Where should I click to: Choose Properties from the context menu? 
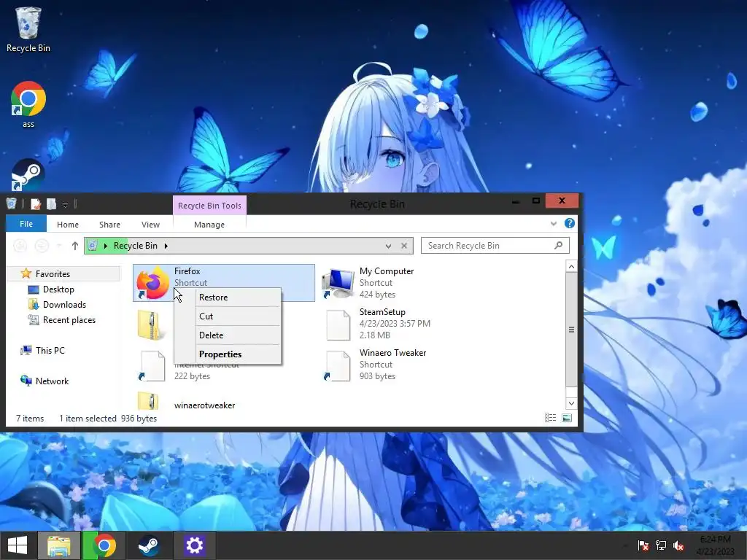tap(228, 354)
